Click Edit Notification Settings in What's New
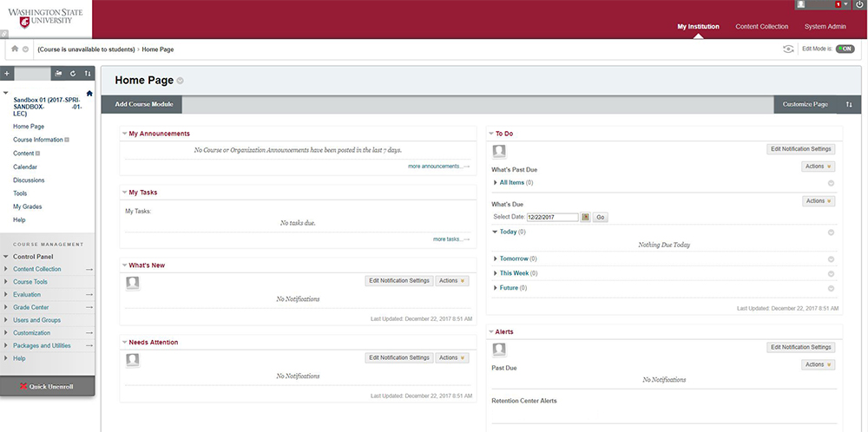 click(399, 280)
